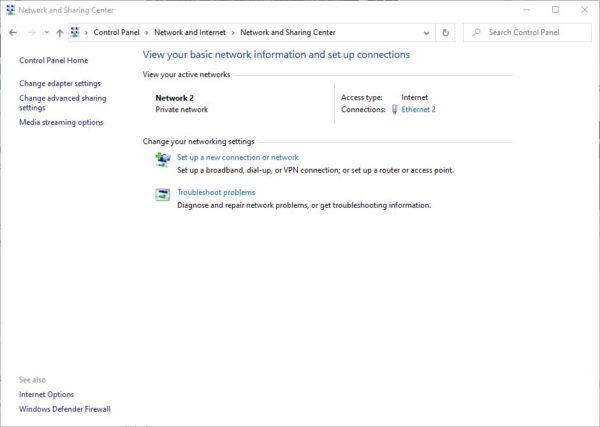Screen dimensions: 600x427
Task: Go back using the Back arrow
Action: [13, 33]
